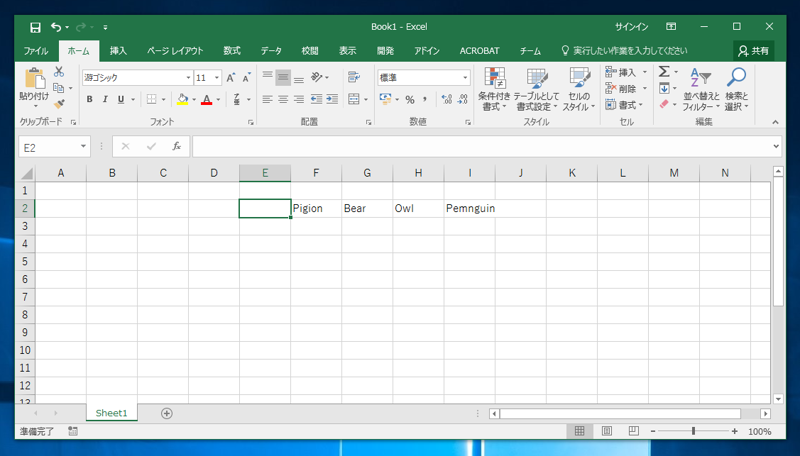
Task: Open the insert function fx dialog
Action: (177, 146)
